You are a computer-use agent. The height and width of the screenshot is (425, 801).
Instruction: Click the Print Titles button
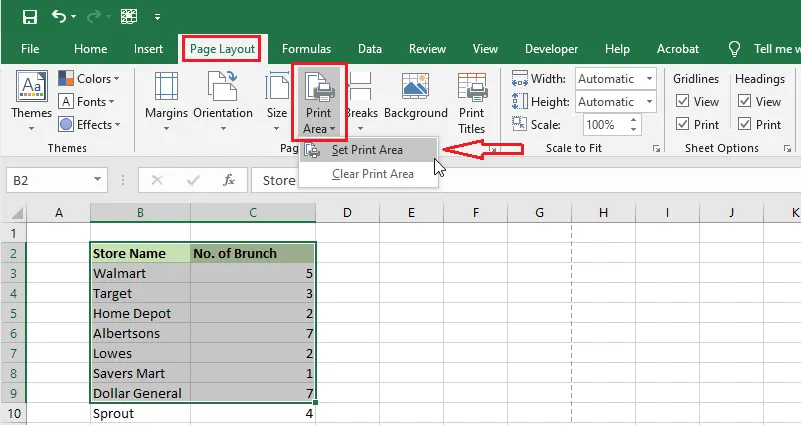[x=472, y=103]
